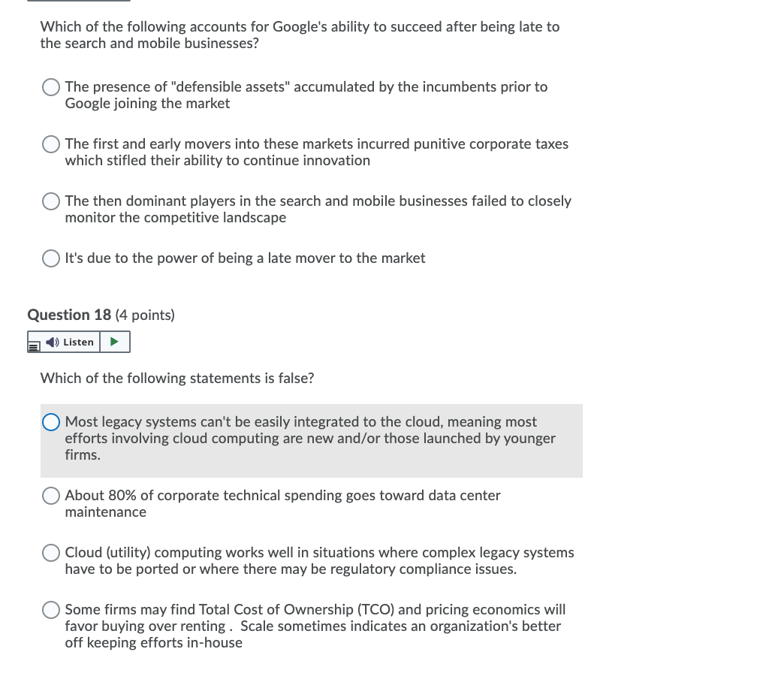Click the answer text "It's due to the power of being a late mover"
The image size is (784, 676).
pos(245,258)
